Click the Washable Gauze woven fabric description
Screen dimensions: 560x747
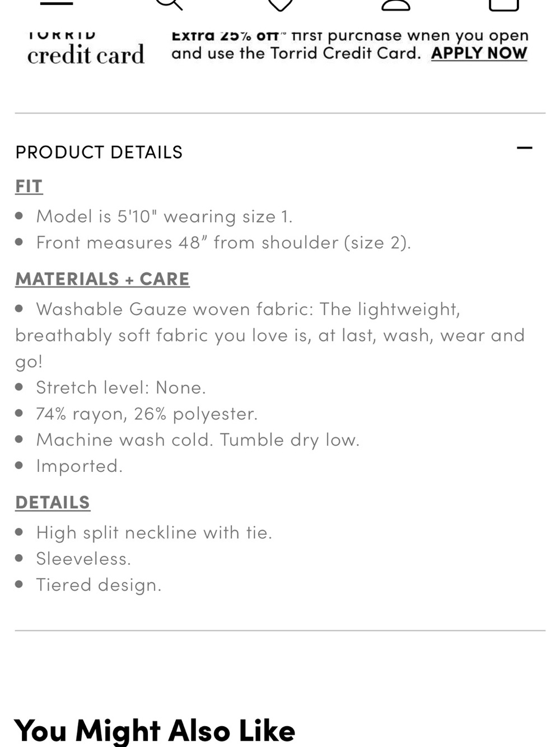[270, 335]
